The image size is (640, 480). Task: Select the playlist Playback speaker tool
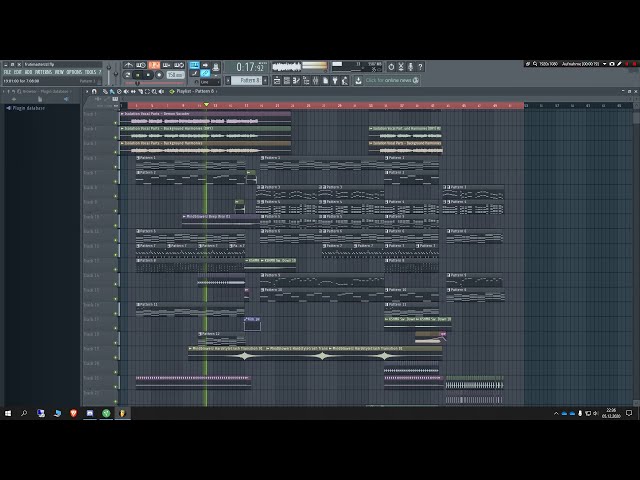(161, 91)
